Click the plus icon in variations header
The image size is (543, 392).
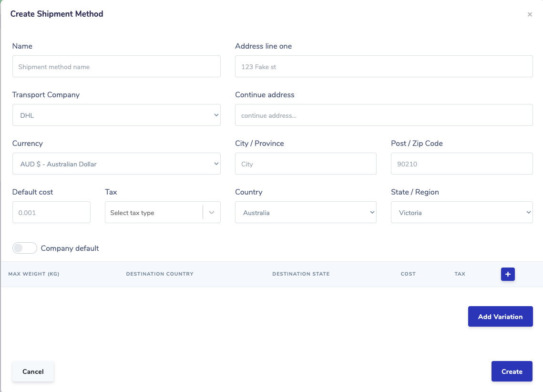[508, 274]
